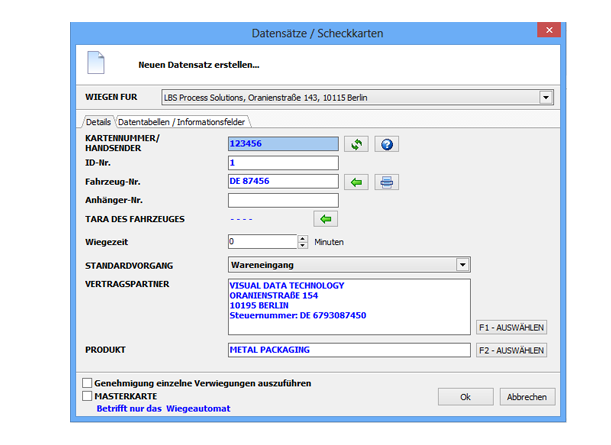Decrease Wiegezeit minutes with down arrow
Viewport: 611px width, 445px height.
click(303, 245)
